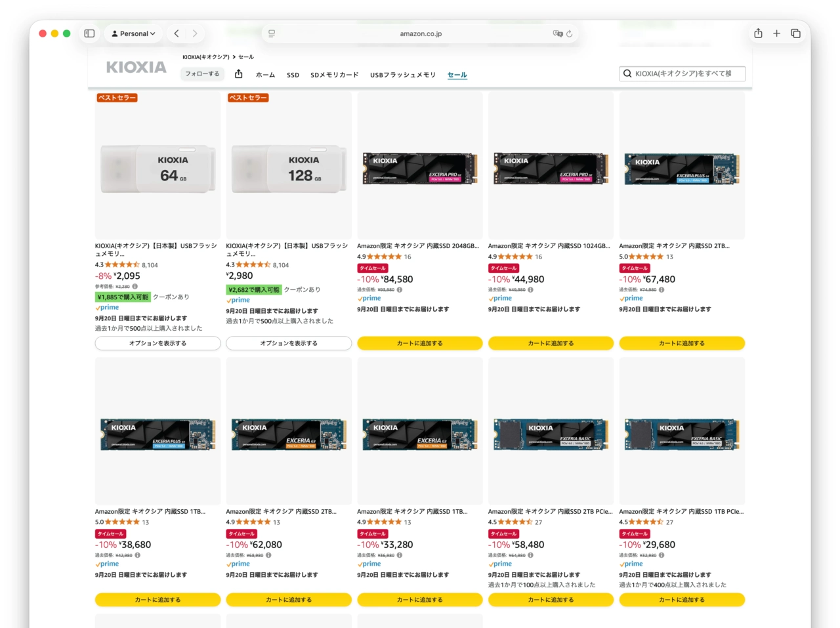This screenshot has width=840, height=628.
Task: Switch to the USBフラッシュメモリ tab
Action: [403, 75]
